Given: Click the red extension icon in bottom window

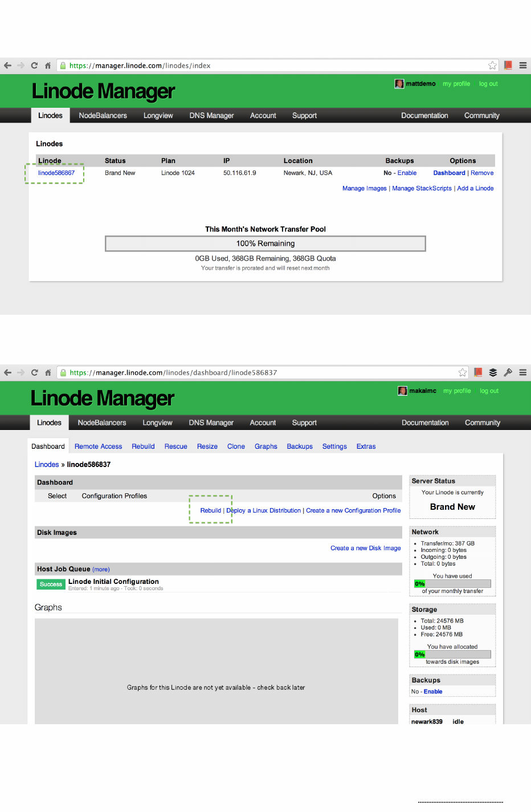Looking at the screenshot, I should (x=478, y=372).
